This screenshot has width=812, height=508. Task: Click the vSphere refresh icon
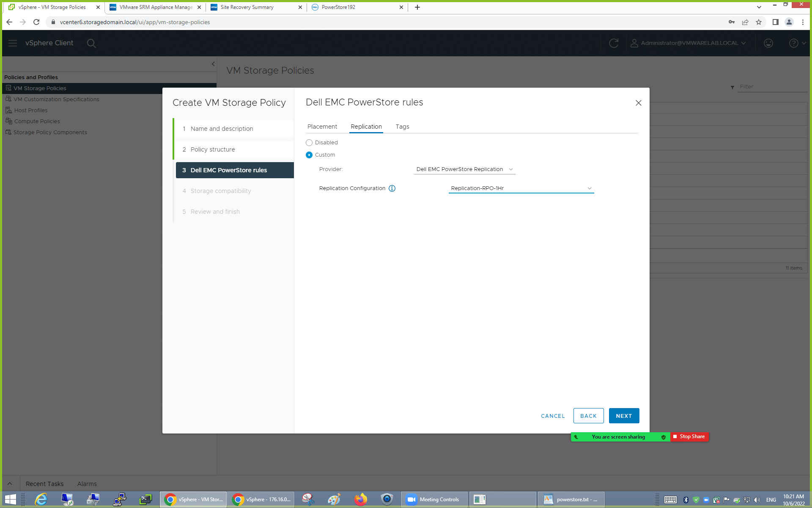pyautogui.click(x=614, y=43)
